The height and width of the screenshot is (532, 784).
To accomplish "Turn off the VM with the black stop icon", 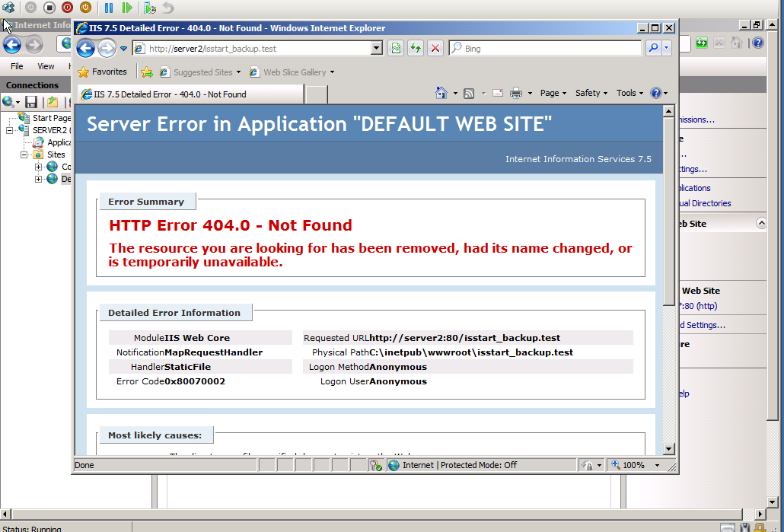I will pos(49,8).
